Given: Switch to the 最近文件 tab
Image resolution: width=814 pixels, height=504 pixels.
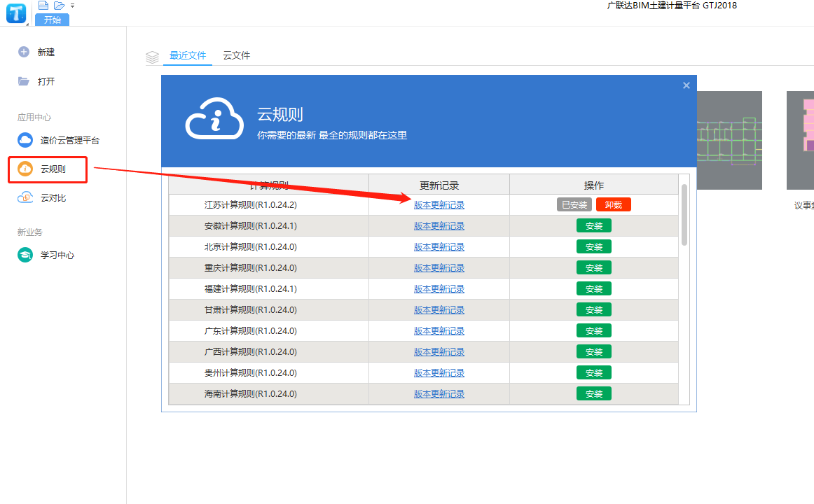Looking at the screenshot, I should point(188,55).
